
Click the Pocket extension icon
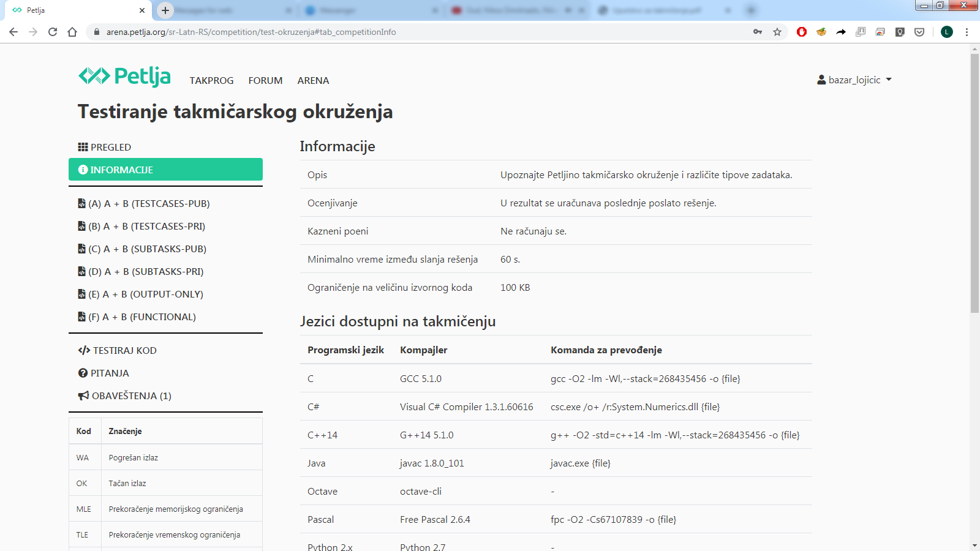click(919, 32)
